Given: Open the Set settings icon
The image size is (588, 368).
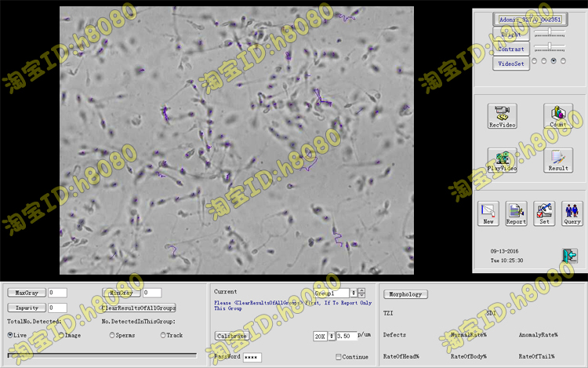Looking at the screenshot, I should (x=544, y=213).
